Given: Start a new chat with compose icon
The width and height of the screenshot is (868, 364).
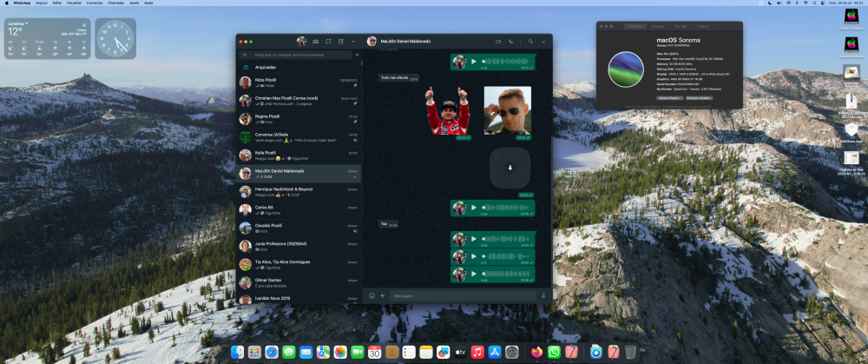Looking at the screenshot, I should [341, 42].
